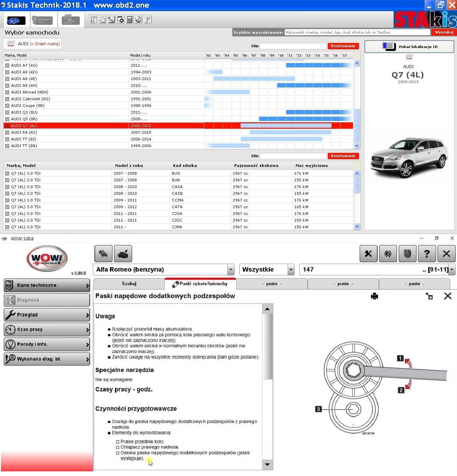
Task: Click the Zmień markę link
Action: coord(45,44)
